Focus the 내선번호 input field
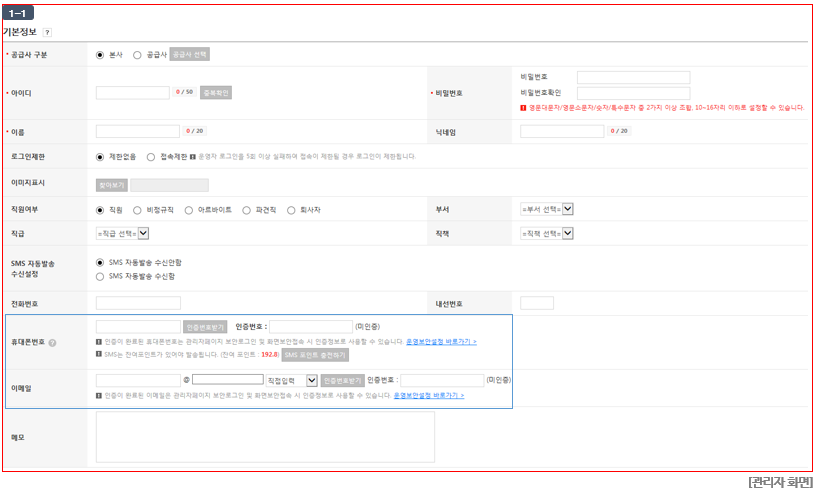Image resolution: width=816 pixels, height=493 pixels. tap(537, 303)
